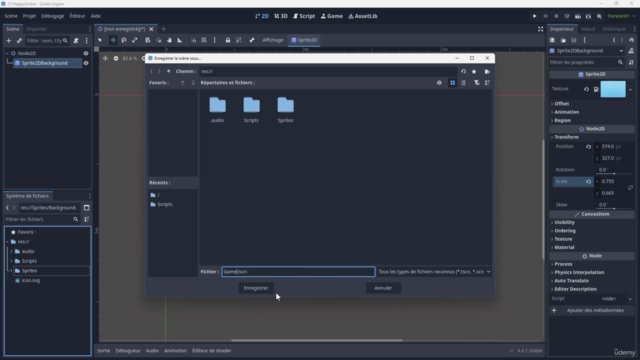This screenshot has width=640, height=360.
Task: Reset the Scale property to default
Action: (x=588, y=182)
